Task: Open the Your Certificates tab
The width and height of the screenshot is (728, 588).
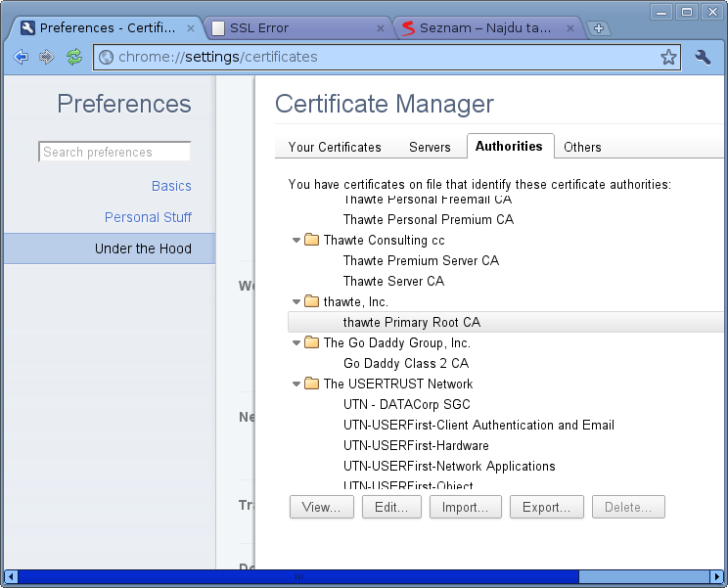Action: coord(335,147)
